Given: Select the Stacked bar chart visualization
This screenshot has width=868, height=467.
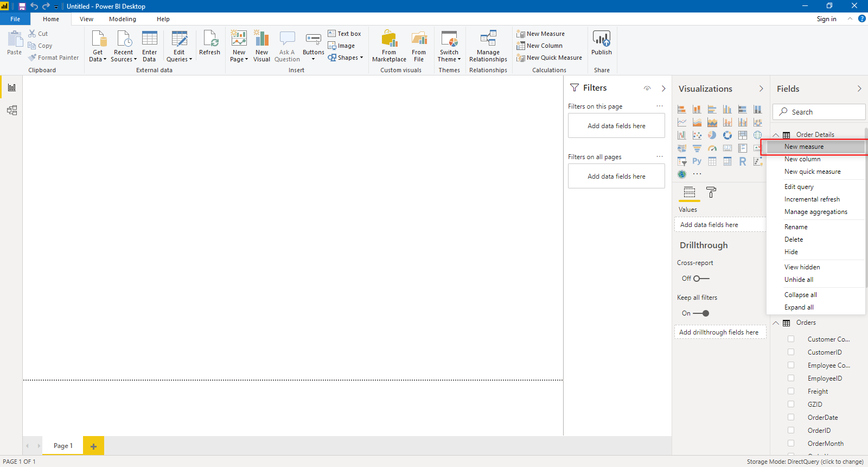Looking at the screenshot, I should coord(682,109).
